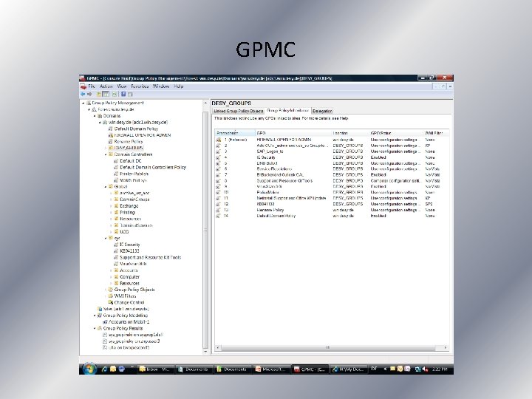This screenshot has width=532, height=399.
Task: Switch to Linked Group Policy Objects tab
Action: [239, 111]
